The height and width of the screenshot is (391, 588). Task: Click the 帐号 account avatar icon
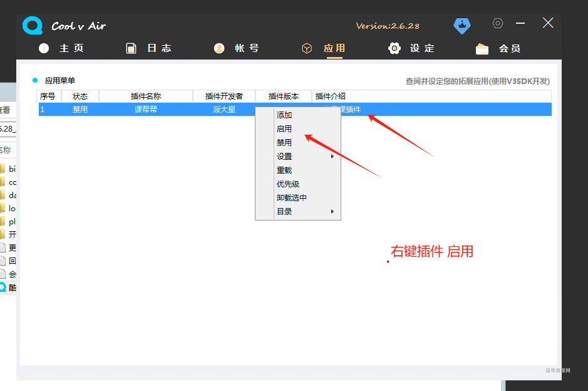[219, 48]
